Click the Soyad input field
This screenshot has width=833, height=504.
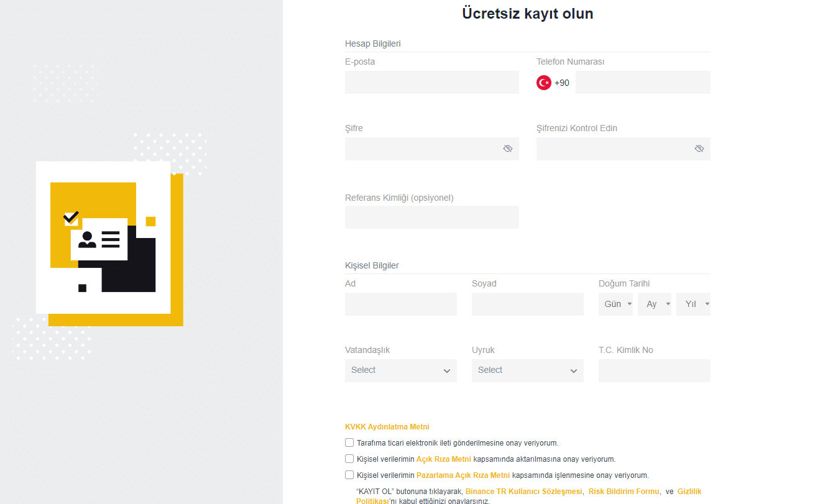click(x=527, y=304)
